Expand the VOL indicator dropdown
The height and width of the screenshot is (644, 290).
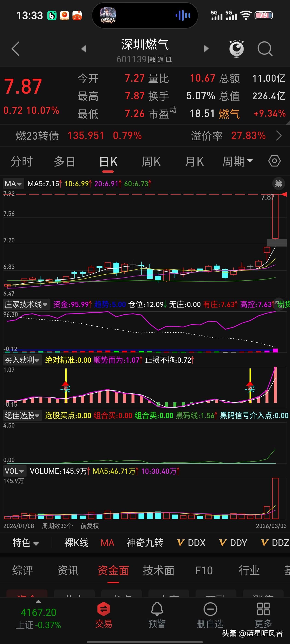[x=14, y=471]
